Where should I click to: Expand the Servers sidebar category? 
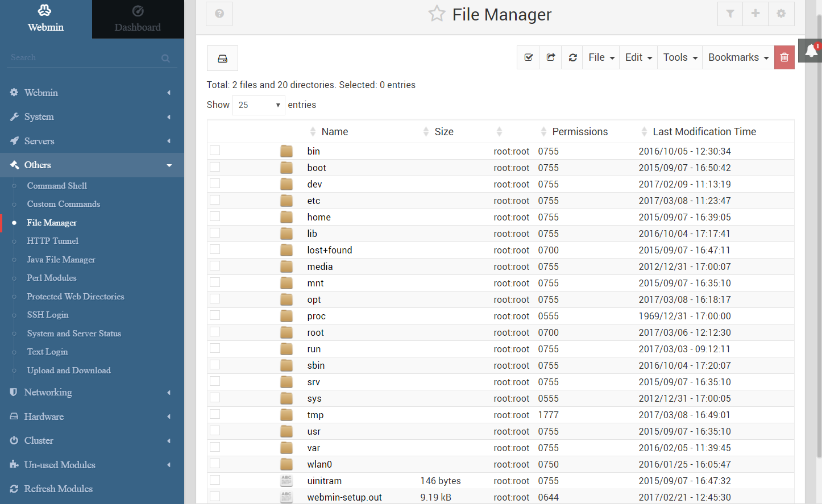92,141
